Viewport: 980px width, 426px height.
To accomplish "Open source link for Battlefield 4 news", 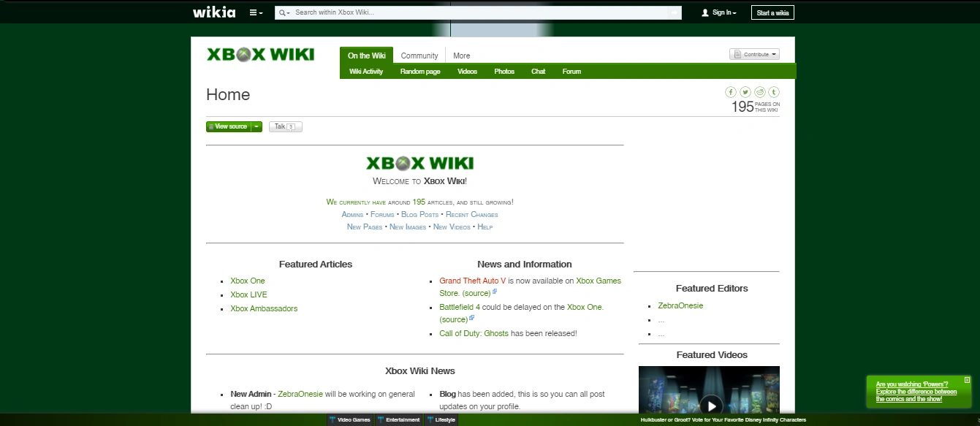I will (454, 319).
